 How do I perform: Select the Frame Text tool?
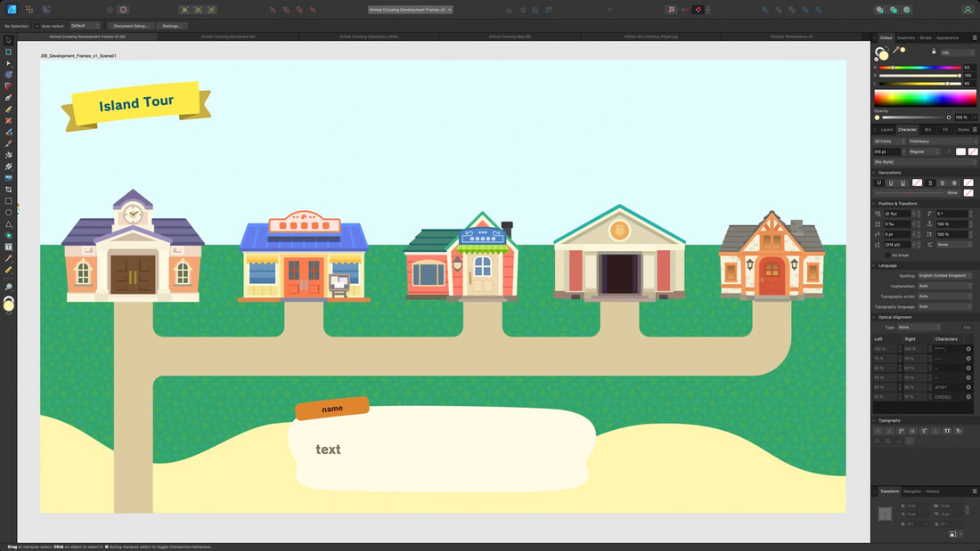click(9, 247)
